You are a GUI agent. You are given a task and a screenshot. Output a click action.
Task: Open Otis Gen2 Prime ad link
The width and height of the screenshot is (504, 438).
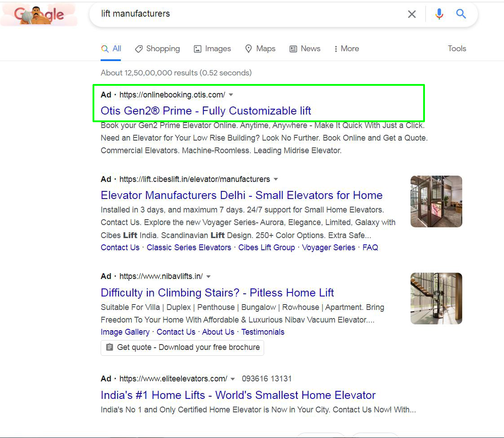pos(206,111)
